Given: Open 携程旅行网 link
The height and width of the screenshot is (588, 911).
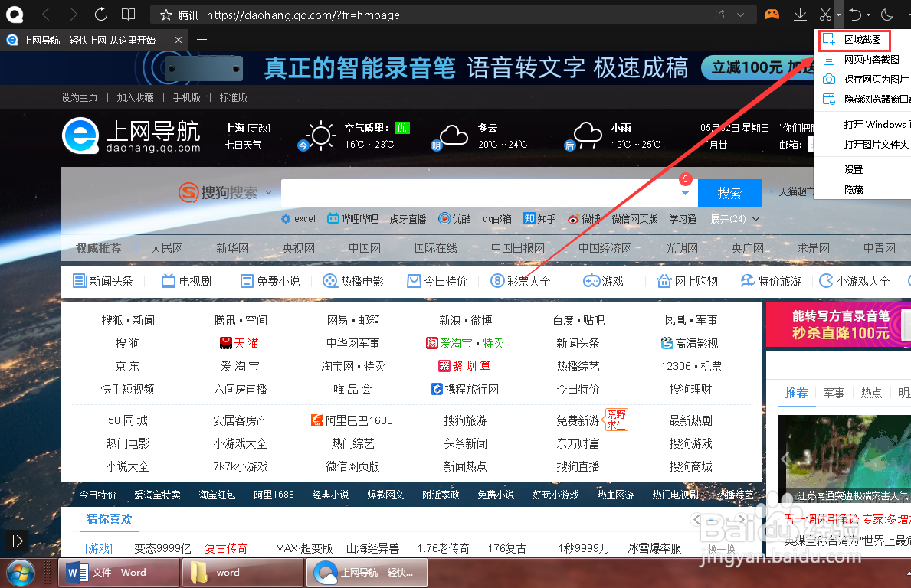Looking at the screenshot, I should click(464, 389).
